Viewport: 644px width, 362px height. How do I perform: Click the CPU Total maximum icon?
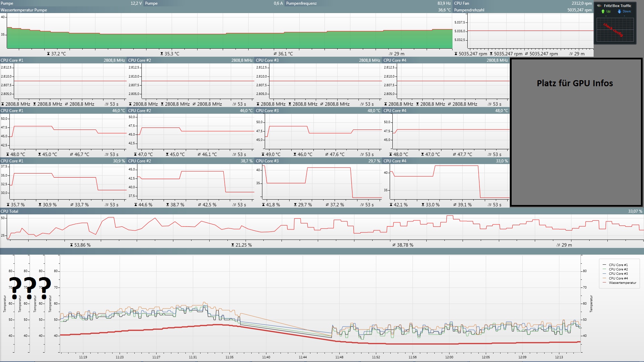72,245
